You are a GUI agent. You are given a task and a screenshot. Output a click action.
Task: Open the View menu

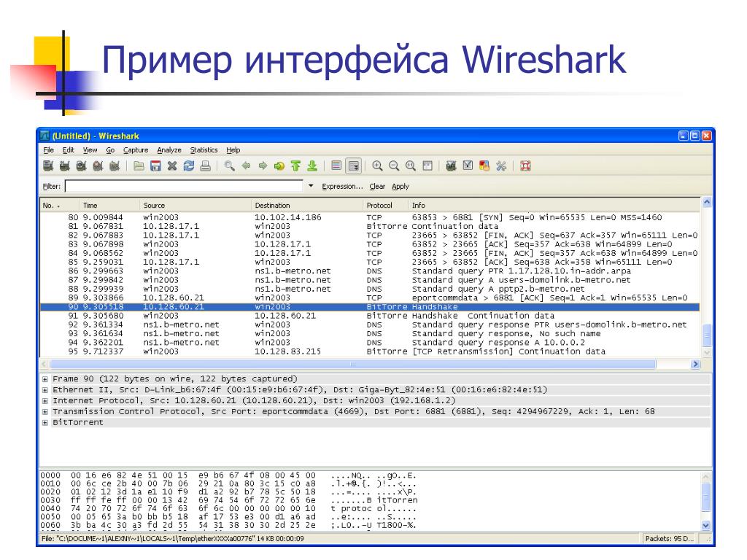tap(90, 150)
